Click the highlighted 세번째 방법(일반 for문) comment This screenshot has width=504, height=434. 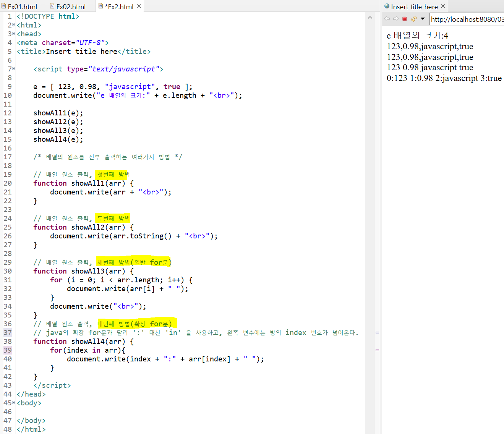coord(134,262)
